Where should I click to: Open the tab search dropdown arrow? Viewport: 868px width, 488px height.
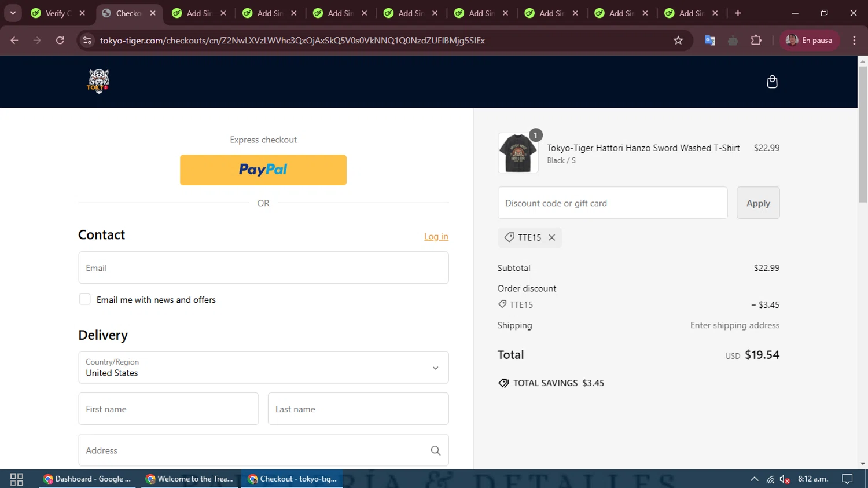coord(13,13)
